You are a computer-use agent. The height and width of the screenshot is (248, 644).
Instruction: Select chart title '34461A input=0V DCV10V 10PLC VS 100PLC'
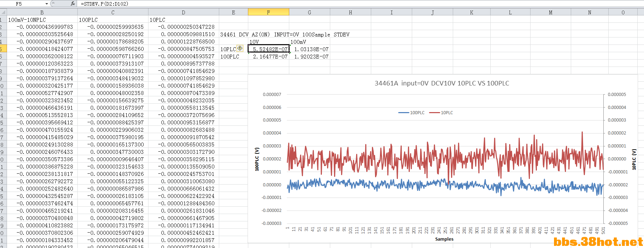[x=442, y=83]
